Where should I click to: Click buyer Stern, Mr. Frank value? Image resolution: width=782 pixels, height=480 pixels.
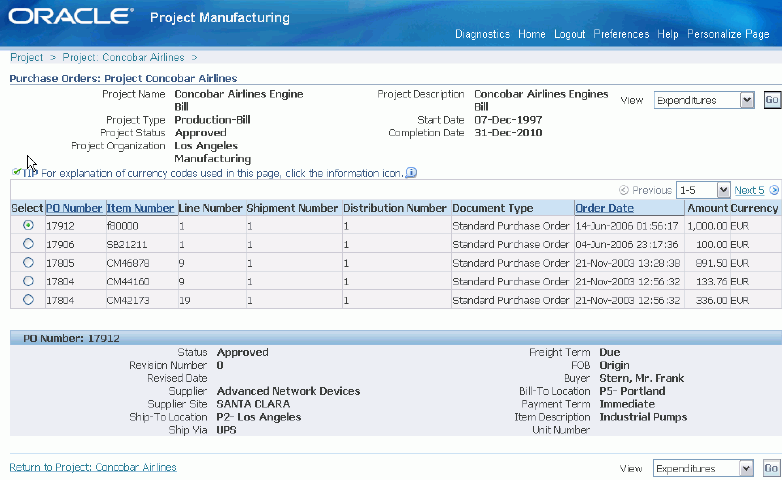(642, 378)
